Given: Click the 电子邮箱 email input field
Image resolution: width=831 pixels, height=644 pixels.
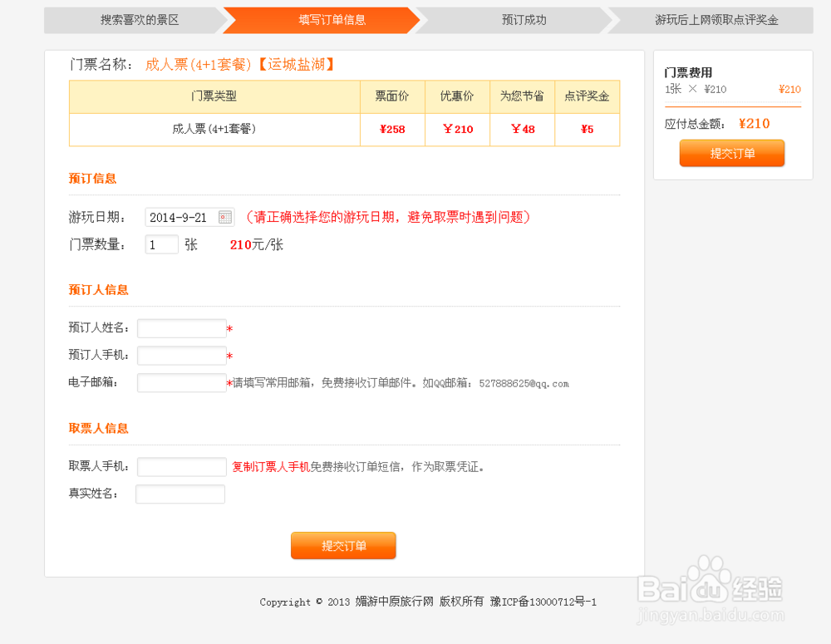Looking at the screenshot, I should click(181, 382).
